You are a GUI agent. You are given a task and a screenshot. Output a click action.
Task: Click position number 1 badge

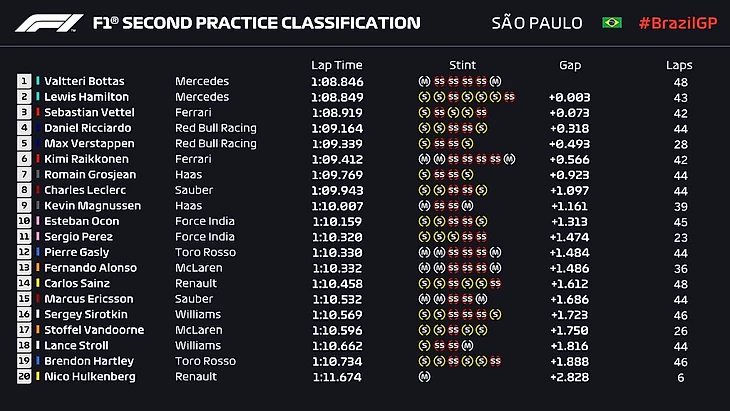coord(24,81)
